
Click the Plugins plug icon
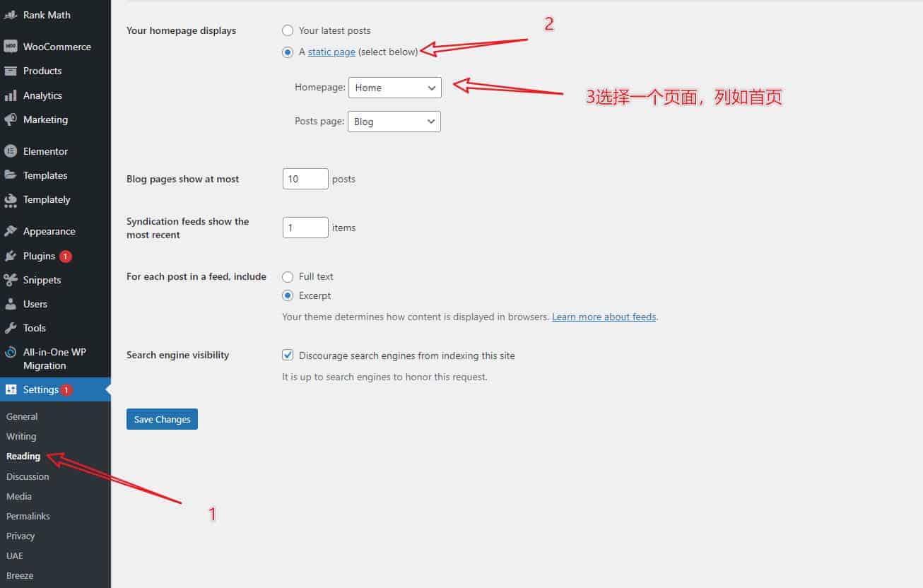point(11,256)
